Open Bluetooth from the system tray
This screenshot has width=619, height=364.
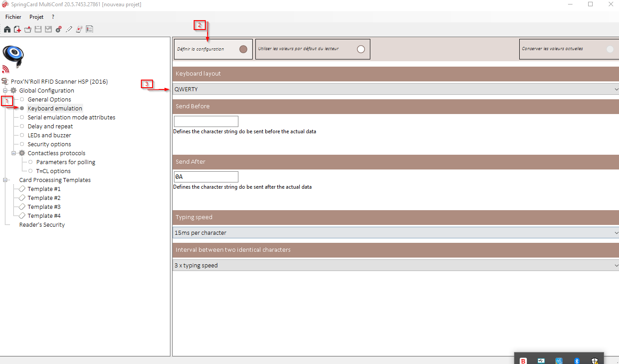(577, 360)
